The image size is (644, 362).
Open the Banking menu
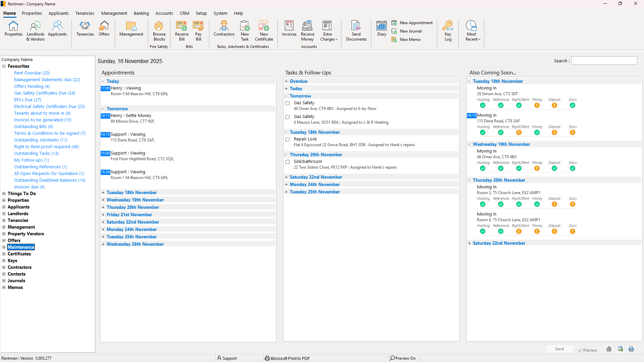click(x=141, y=13)
